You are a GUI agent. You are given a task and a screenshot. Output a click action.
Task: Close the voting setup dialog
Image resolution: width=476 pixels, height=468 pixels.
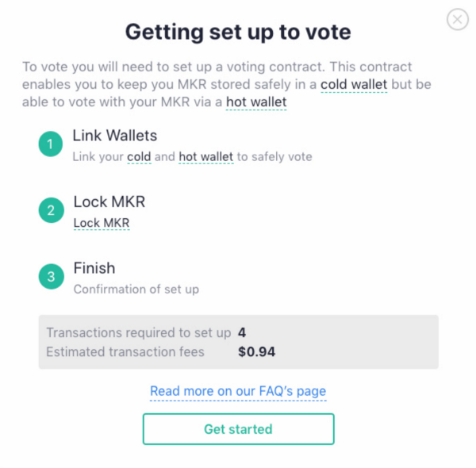[x=458, y=19]
